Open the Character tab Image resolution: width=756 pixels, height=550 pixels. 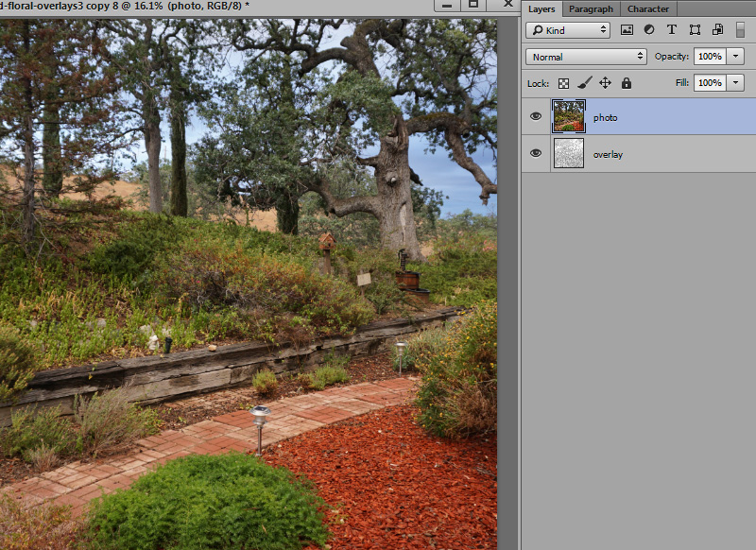(648, 9)
